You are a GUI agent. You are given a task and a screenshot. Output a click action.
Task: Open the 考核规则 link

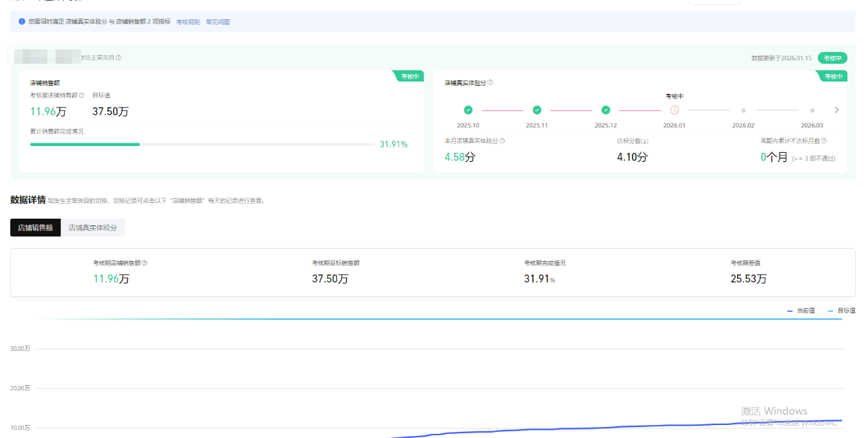coord(188,22)
